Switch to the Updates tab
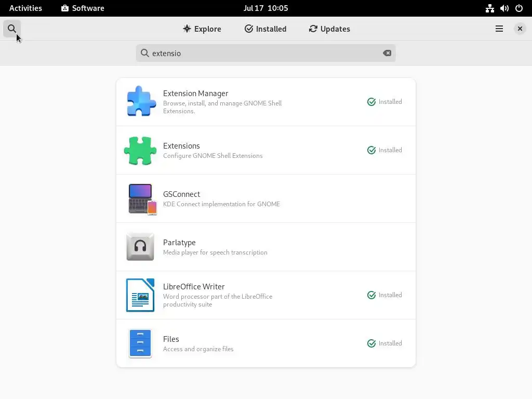532x399 pixels. point(329,29)
